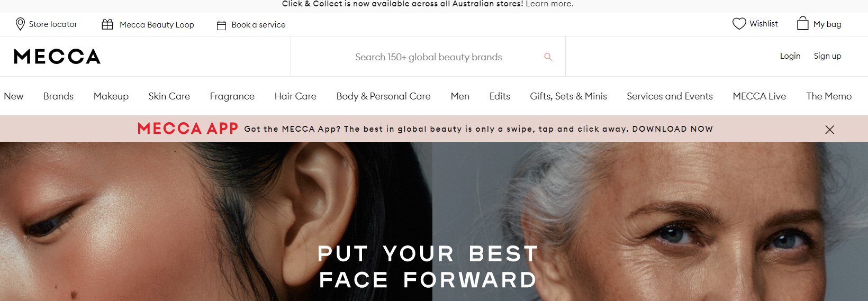The image size is (868, 301).
Task: Open the Makeup menu
Action: pyautogui.click(x=111, y=96)
